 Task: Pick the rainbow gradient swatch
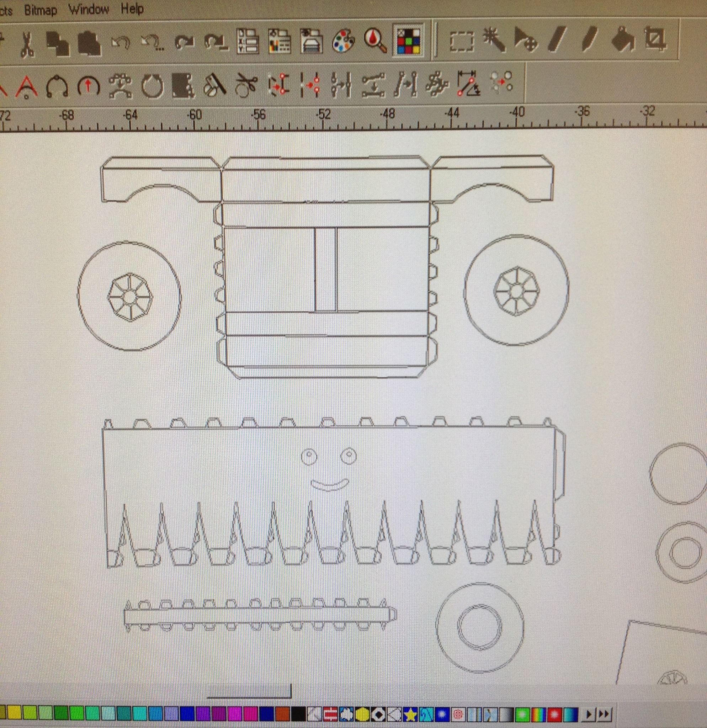tap(539, 714)
